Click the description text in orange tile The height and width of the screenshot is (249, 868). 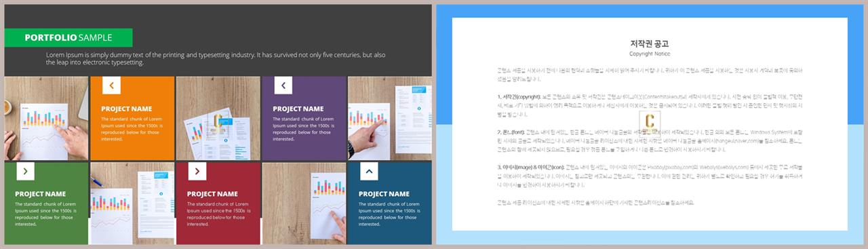[x=132, y=129]
